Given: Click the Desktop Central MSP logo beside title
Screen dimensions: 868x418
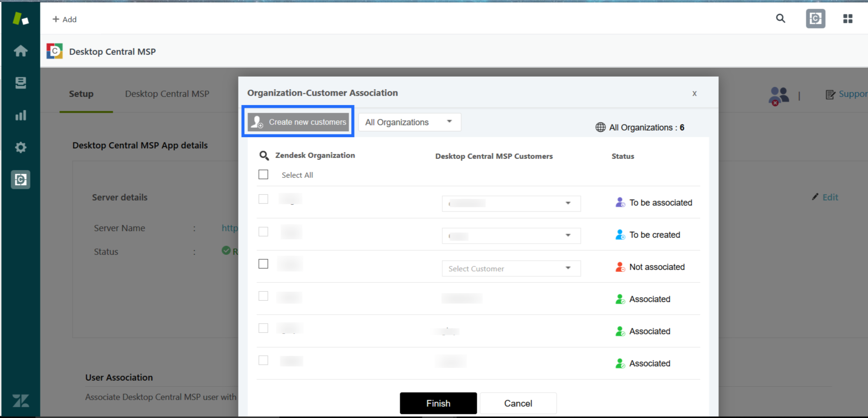Looking at the screenshot, I should (54, 51).
